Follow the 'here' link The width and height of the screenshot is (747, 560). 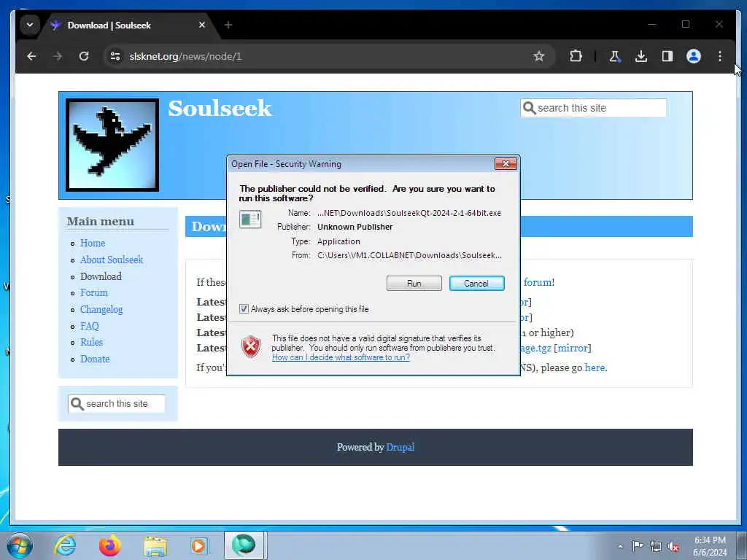pyautogui.click(x=595, y=367)
